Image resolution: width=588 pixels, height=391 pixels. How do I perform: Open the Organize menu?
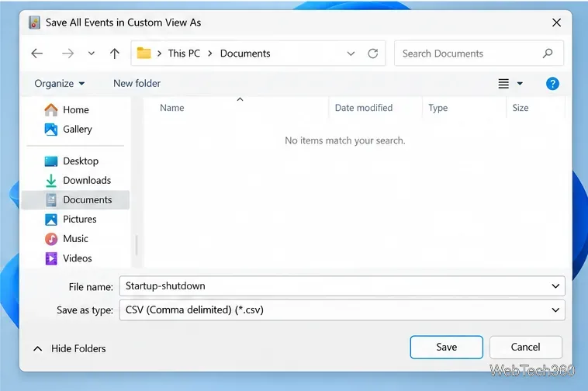point(59,83)
